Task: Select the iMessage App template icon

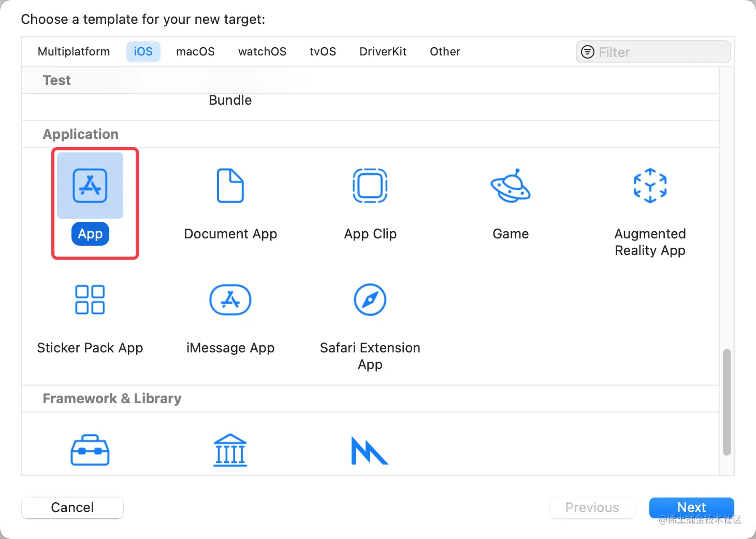Action: click(x=230, y=300)
